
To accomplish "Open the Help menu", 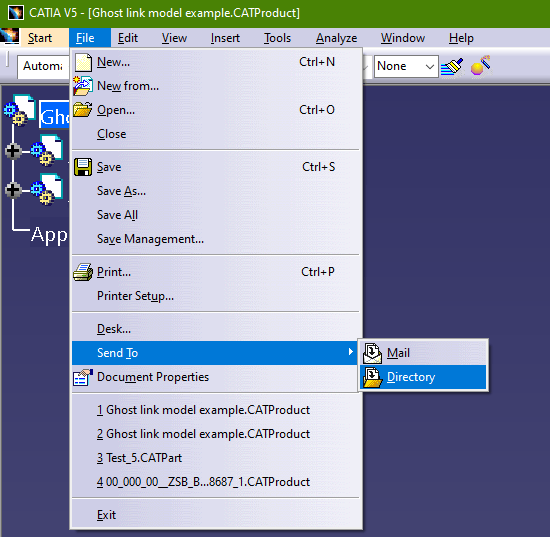I will pos(461,38).
